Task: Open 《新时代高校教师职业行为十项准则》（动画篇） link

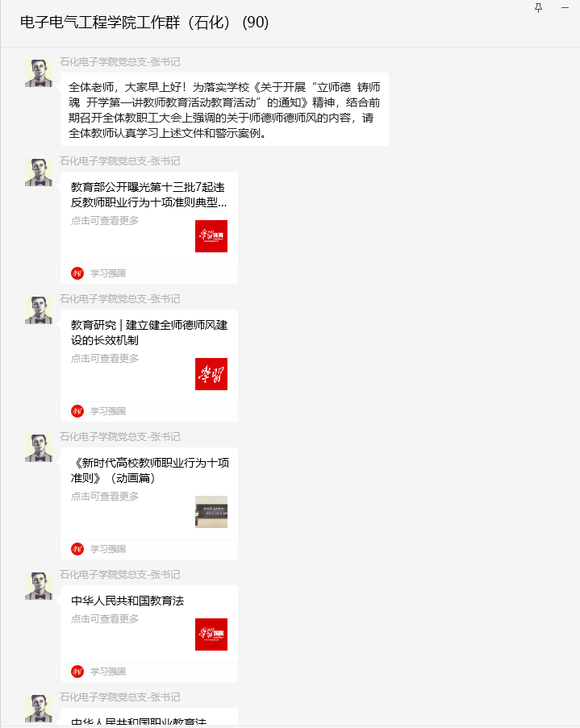Action: point(148,503)
